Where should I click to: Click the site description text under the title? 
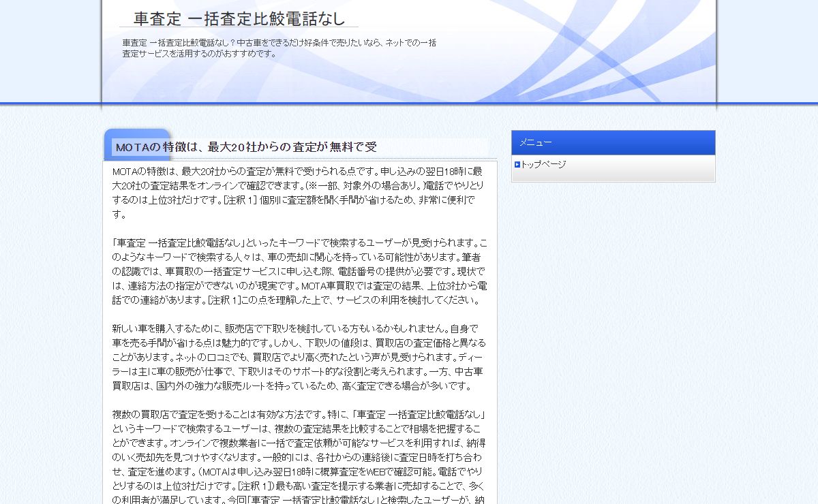pos(279,48)
